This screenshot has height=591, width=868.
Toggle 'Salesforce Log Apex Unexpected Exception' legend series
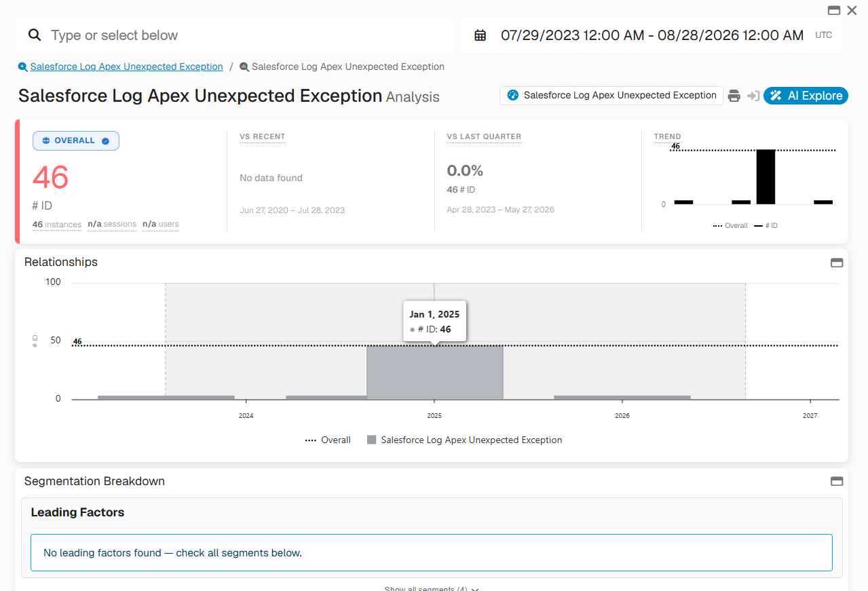pos(465,440)
